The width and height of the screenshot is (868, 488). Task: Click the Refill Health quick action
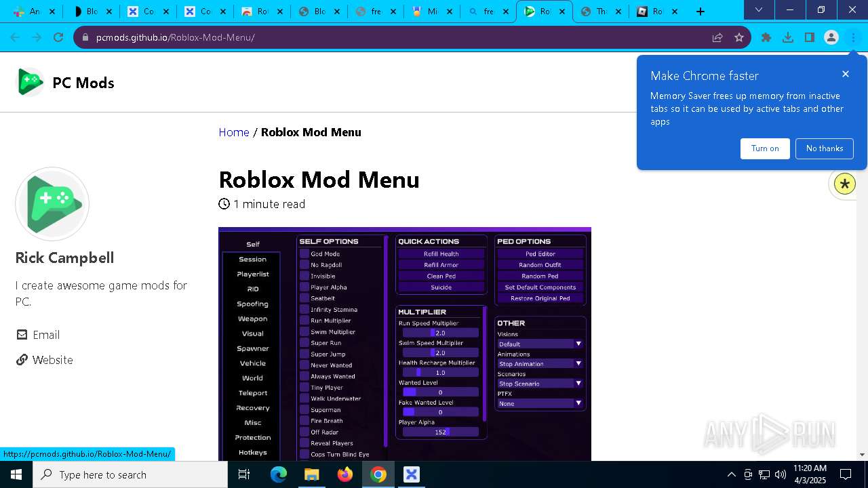point(441,253)
